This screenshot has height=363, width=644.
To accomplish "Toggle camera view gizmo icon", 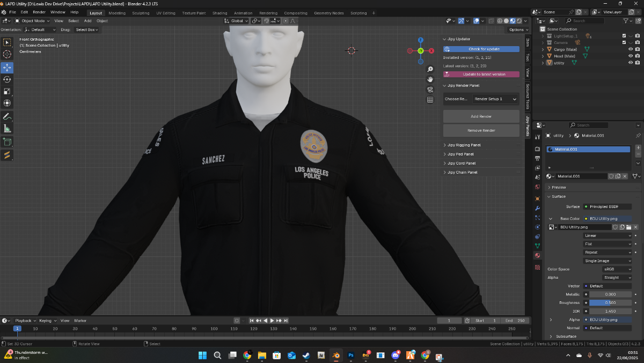I will click(430, 90).
